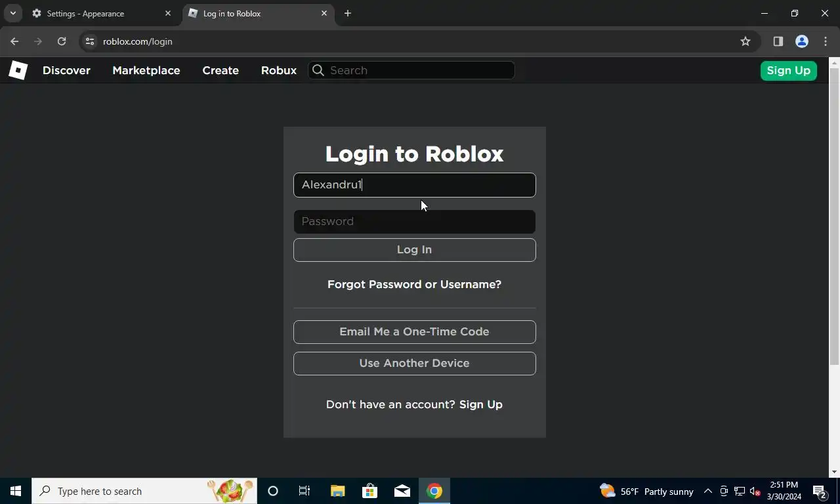Open a new tab with plus icon
The width and height of the screenshot is (840, 504).
pyautogui.click(x=348, y=13)
